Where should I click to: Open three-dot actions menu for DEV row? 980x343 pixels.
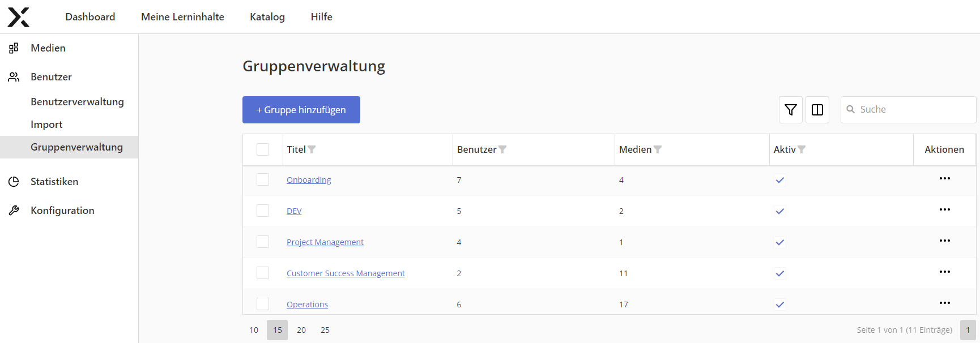click(944, 210)
